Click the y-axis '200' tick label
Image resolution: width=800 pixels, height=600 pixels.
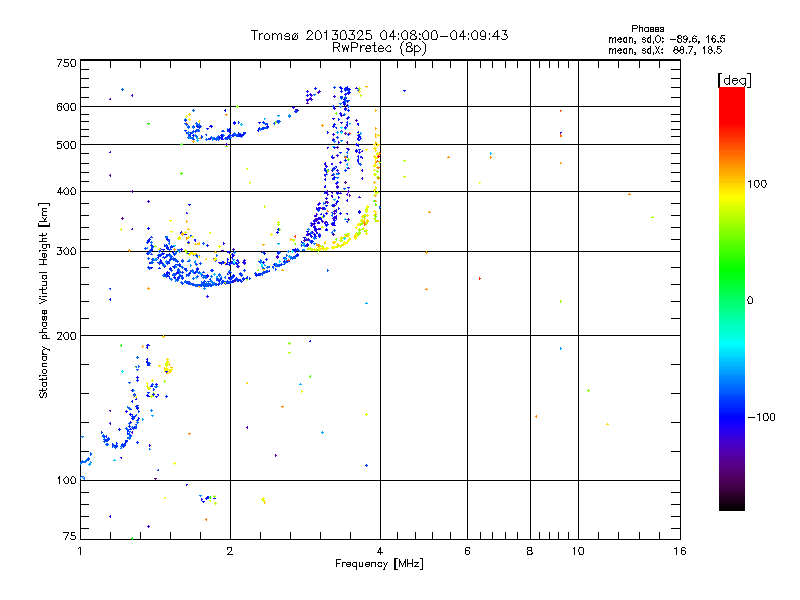tap(66, 336)
